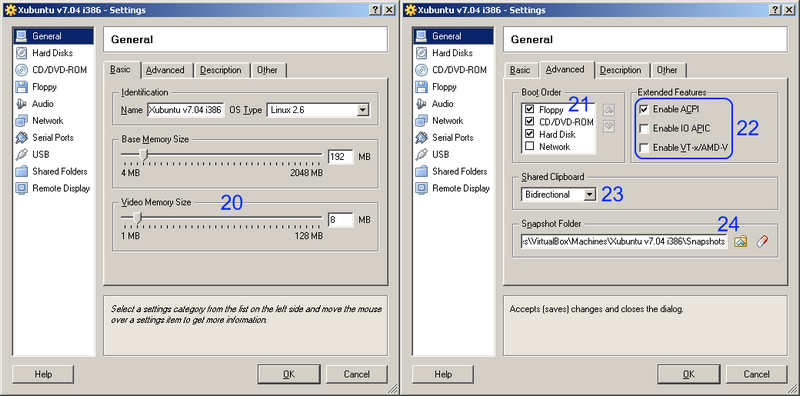Image resolution: width=800 pixels, height=396 pixels.
Task: Switch to Other tab in right window
Action: coord(667,70)
